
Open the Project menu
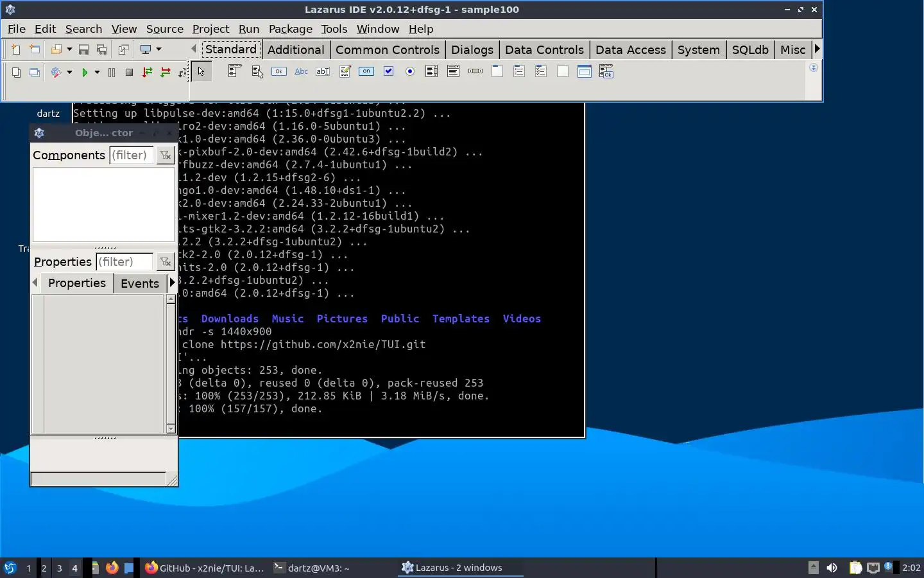[210, 29]
